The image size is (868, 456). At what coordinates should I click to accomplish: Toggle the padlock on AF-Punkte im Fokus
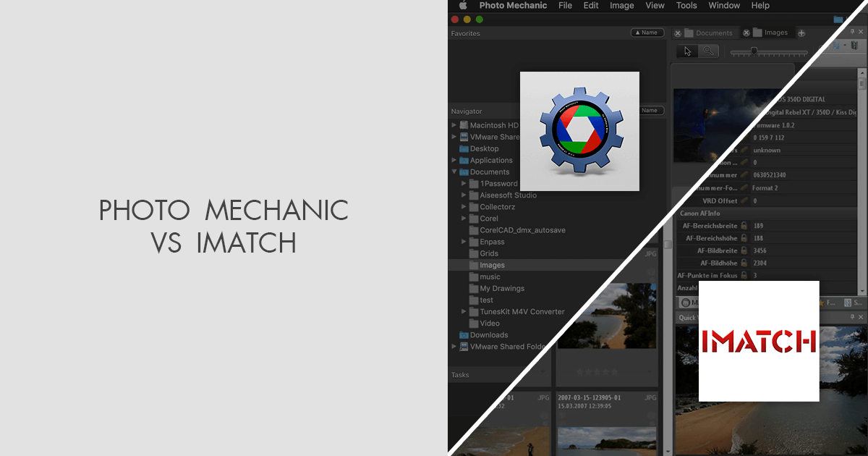(x=744, y=275)
